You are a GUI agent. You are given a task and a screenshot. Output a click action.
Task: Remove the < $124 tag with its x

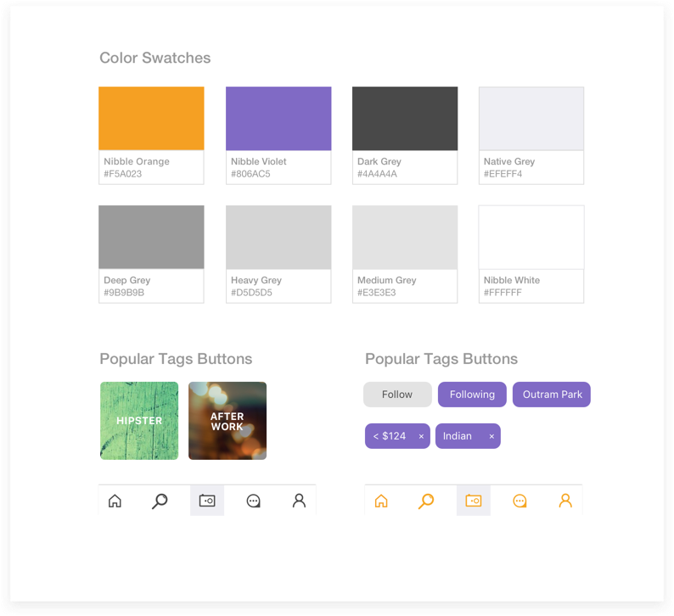point(421,436)
